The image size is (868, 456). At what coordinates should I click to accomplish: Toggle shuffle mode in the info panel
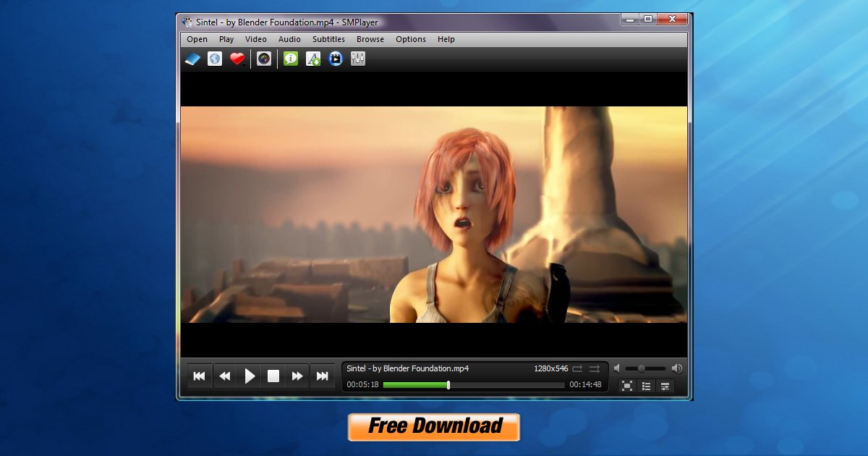(x=595, y=369)
